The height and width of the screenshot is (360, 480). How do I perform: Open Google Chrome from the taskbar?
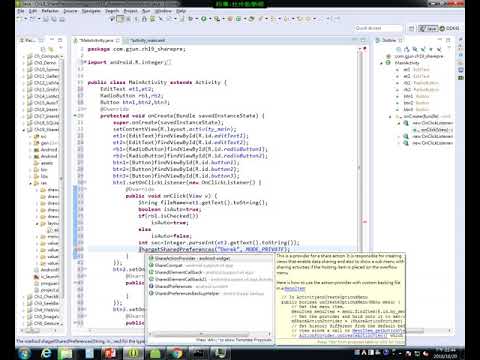coord(176,353)
